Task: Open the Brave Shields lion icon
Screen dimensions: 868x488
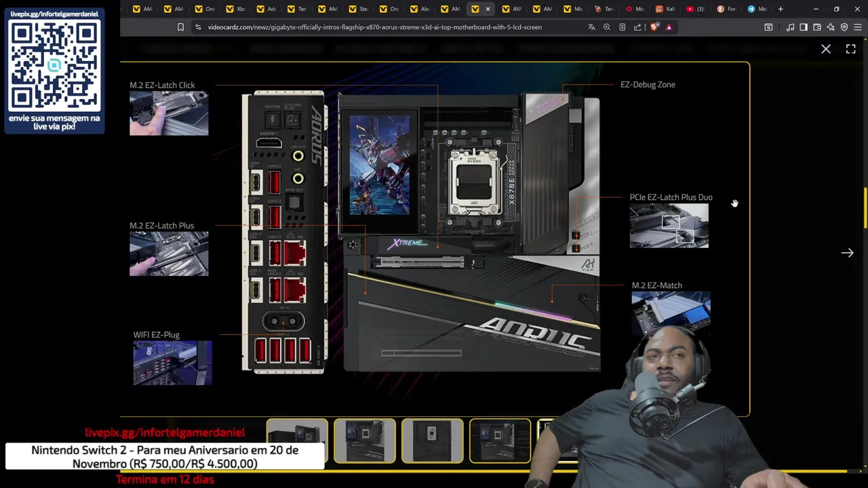Action: click(654, 27)
